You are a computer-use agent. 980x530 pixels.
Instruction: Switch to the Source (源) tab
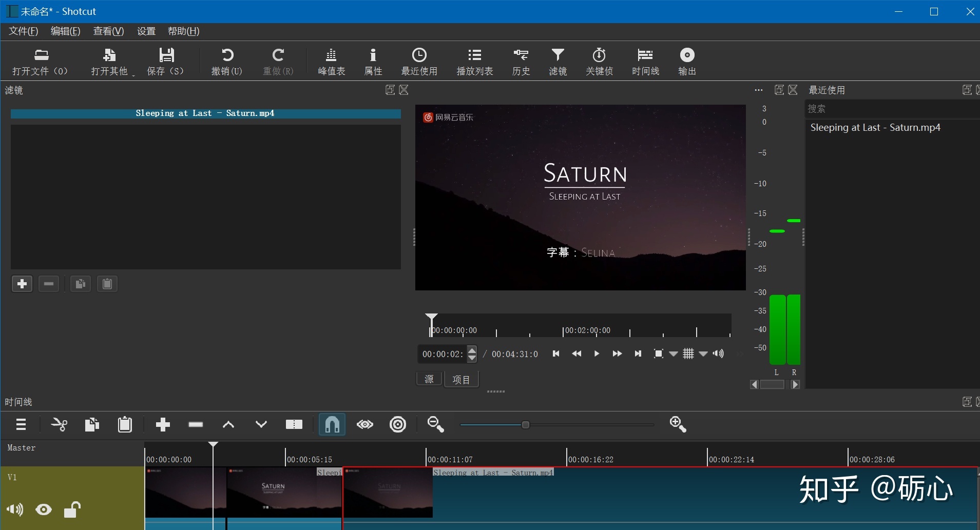coord(429,379)
